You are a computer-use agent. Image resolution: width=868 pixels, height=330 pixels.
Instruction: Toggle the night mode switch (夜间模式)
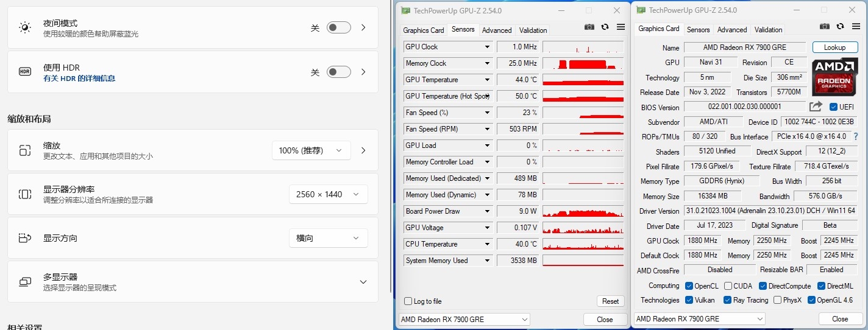338,27
